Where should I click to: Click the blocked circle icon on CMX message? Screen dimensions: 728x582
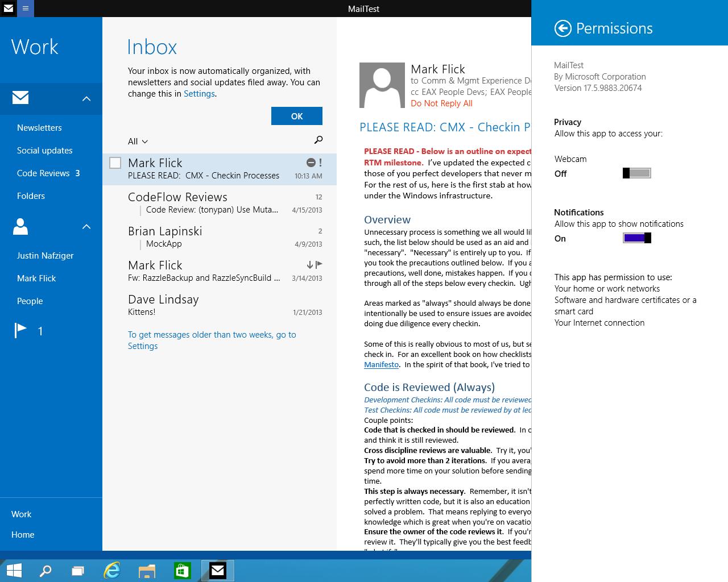311,163
